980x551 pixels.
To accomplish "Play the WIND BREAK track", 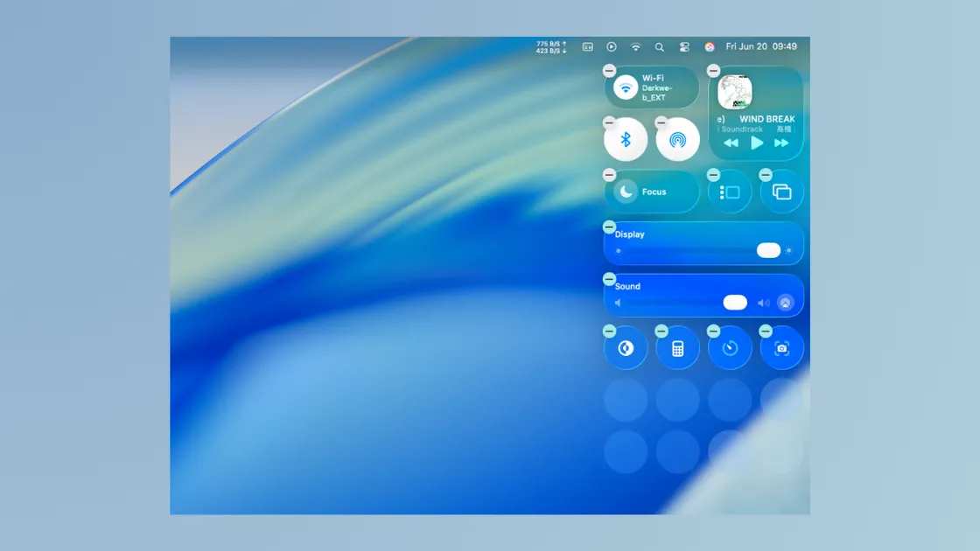I will [757, 143].
